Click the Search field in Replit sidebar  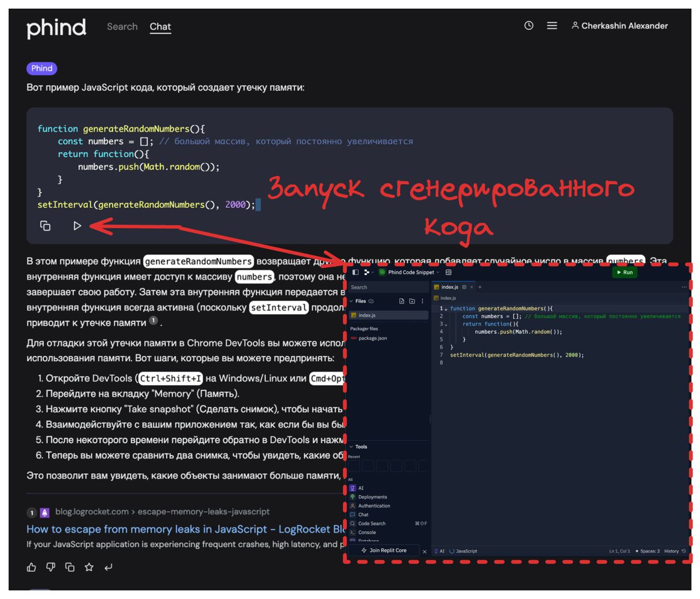(388, 287)
